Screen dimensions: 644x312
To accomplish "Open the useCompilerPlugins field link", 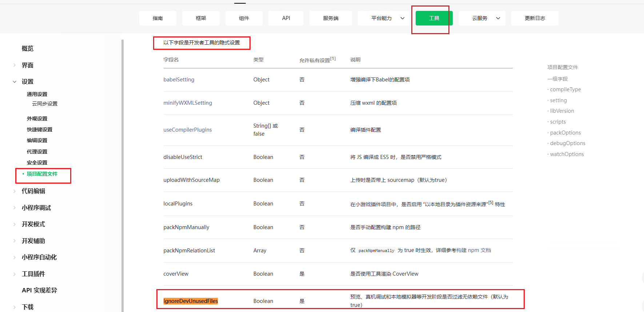I will [x=188, y=130].
